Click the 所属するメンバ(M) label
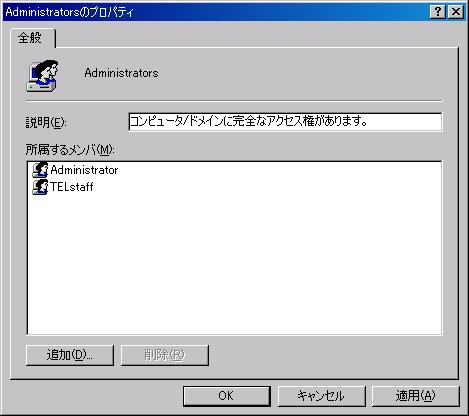 click(x=70, y=150)
